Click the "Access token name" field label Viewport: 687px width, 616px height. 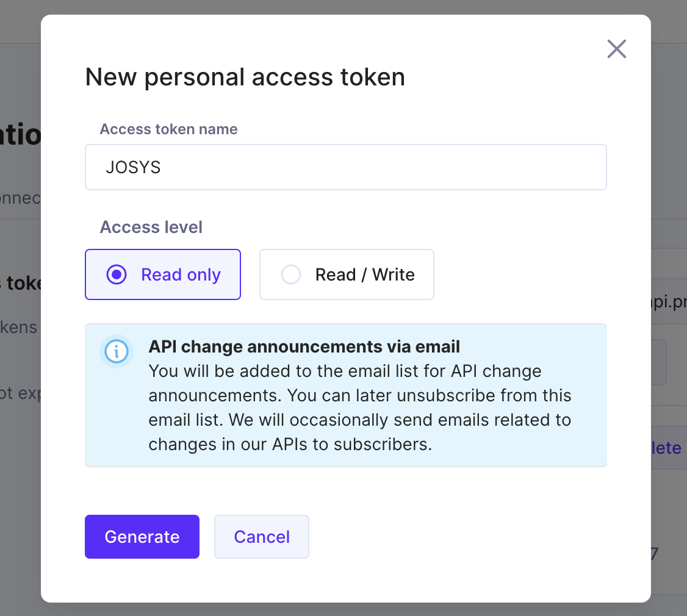(x=168, y=129)
